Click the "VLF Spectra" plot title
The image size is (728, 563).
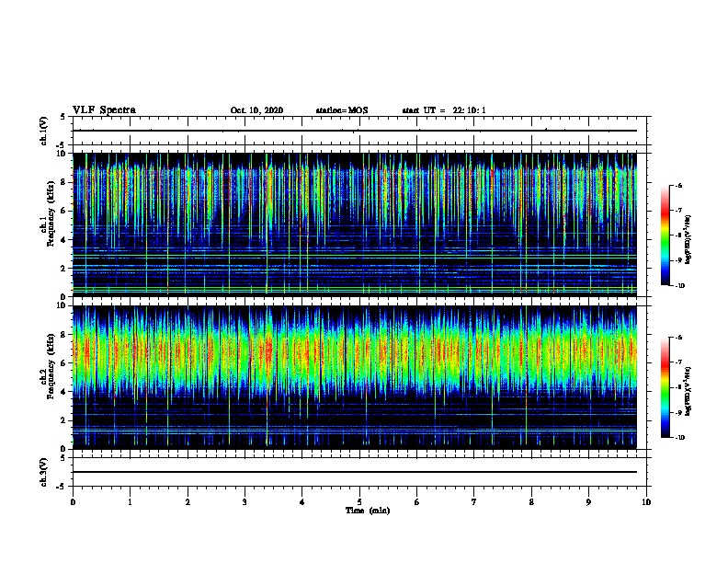(104, 110)
